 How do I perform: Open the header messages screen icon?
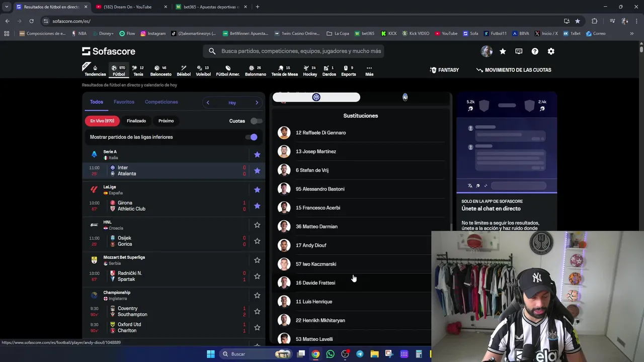click(x=519, y=51)
